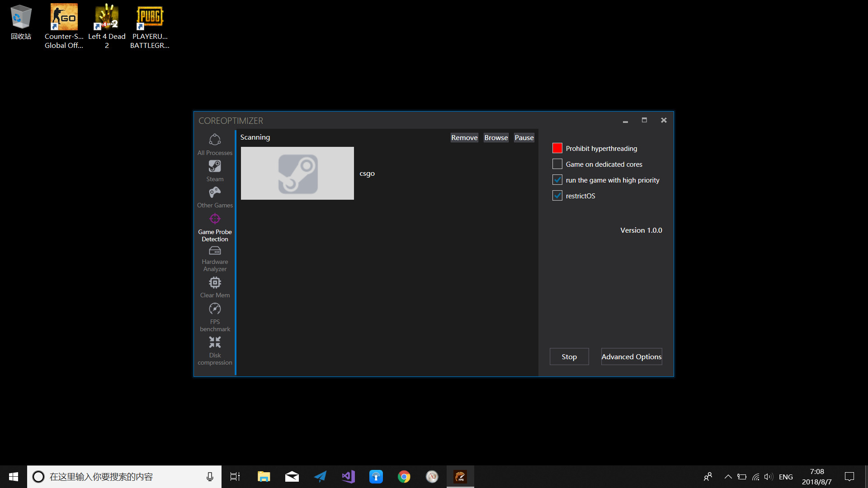Image resolution: width=868 pixels, height=488 pixels.
Task: Open Advanced Options
Action: pyautogui.click(x=631, y=357)
